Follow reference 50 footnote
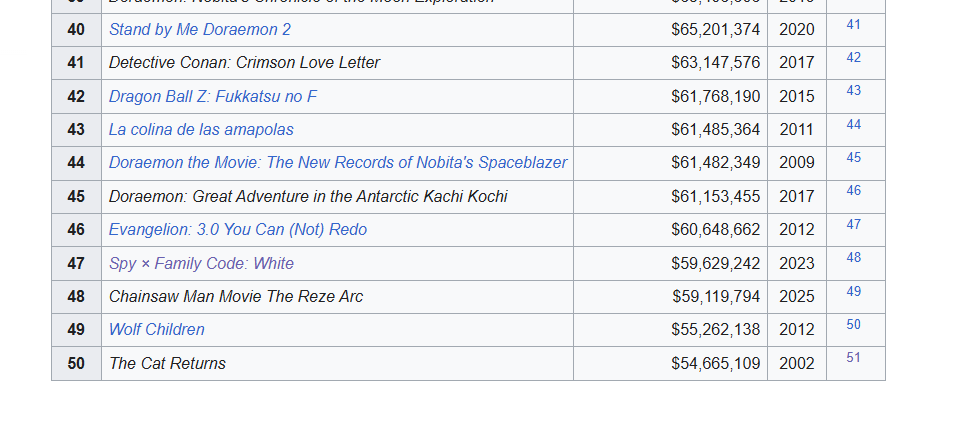The height and width of the screenshot is (429, 953). tap(853, 324)
